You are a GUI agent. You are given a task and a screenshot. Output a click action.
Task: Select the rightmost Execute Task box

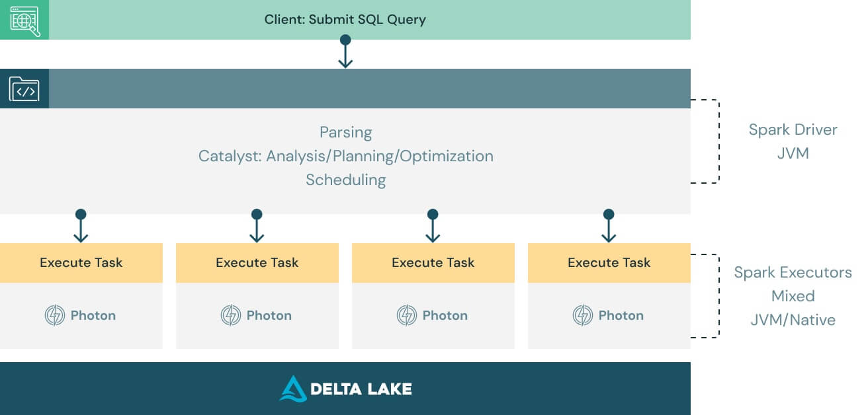(x=609, y=262)
